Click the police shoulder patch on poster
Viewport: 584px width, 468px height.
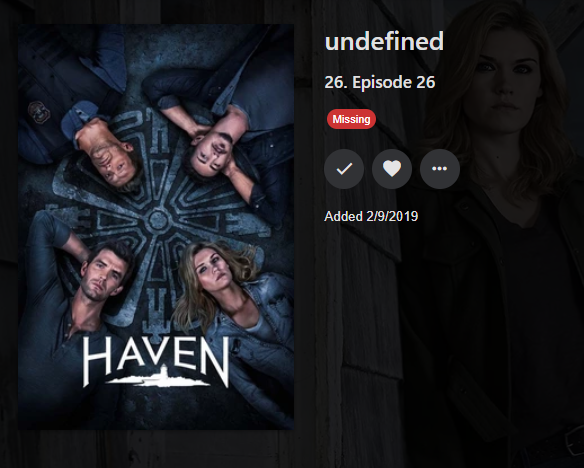pyautogui.click(x=38, y=111)
